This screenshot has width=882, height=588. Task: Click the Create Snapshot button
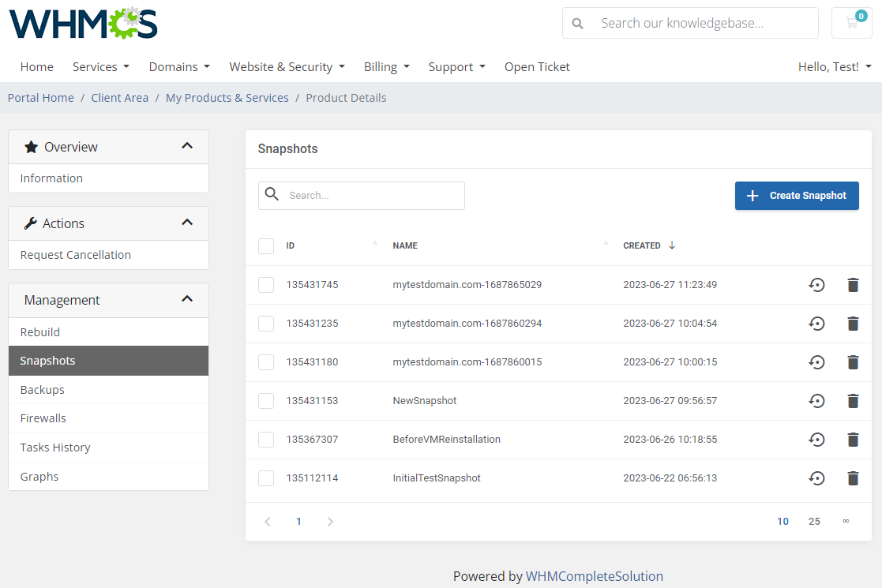[797, 196]
